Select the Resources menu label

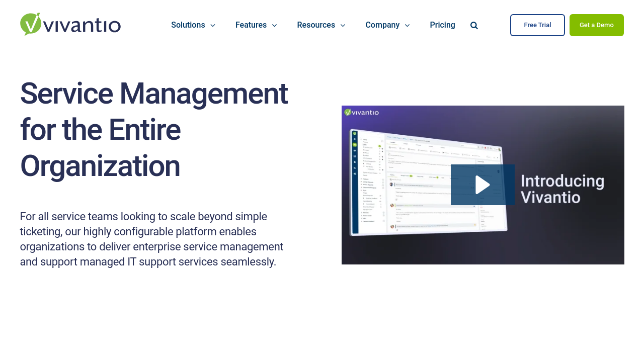tap(315, 25)
